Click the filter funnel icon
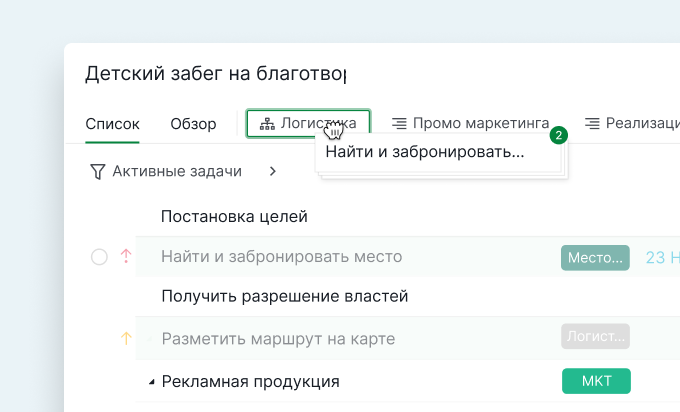 97,172
